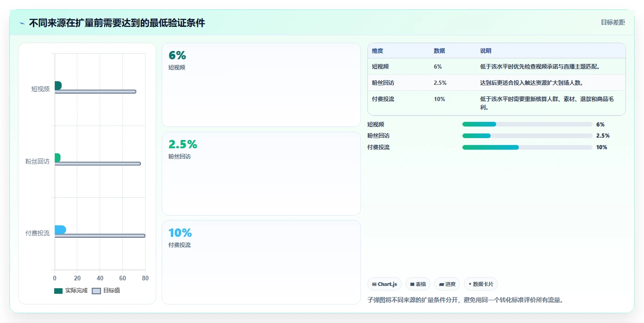644x323 pixels.
Task: Click the 粉丝回访 label left of its progress bar
Action: pyautogui.click(x=379, y=136)
